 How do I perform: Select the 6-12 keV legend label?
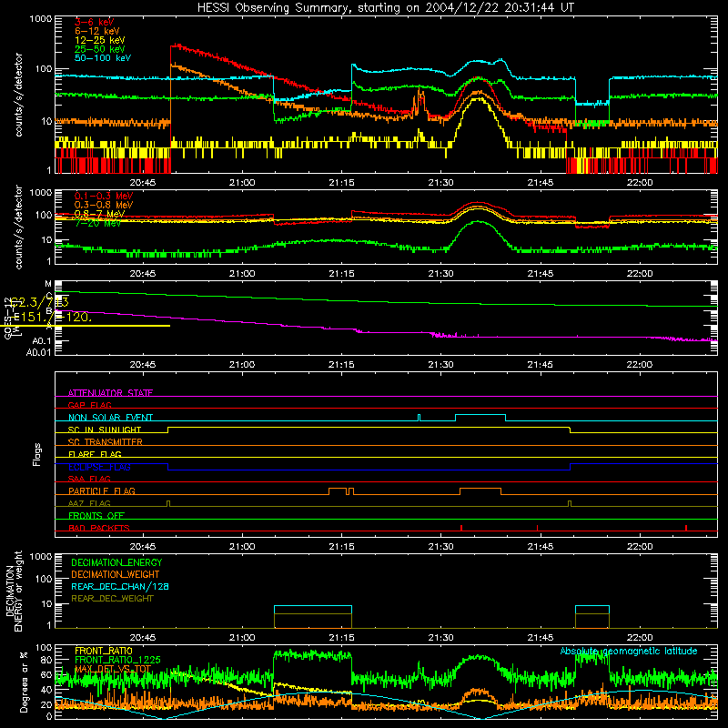click(x=97, y=31)
